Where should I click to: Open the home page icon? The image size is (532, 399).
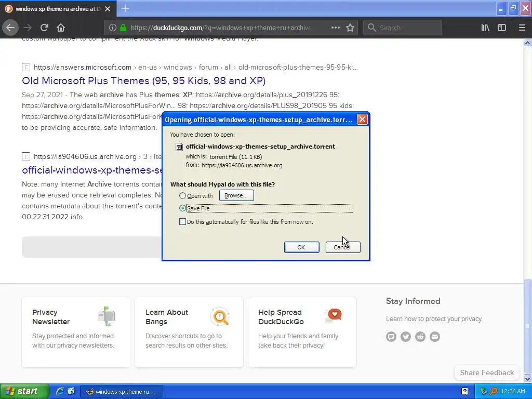(x=61, y=28)
